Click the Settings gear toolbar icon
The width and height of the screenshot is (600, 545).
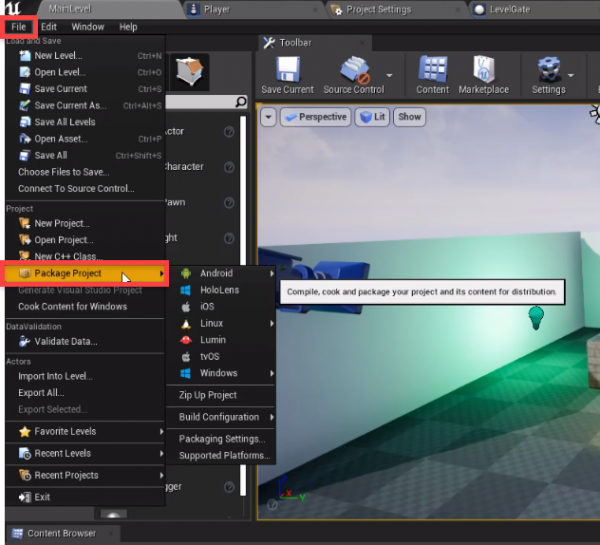coord(549,69)
